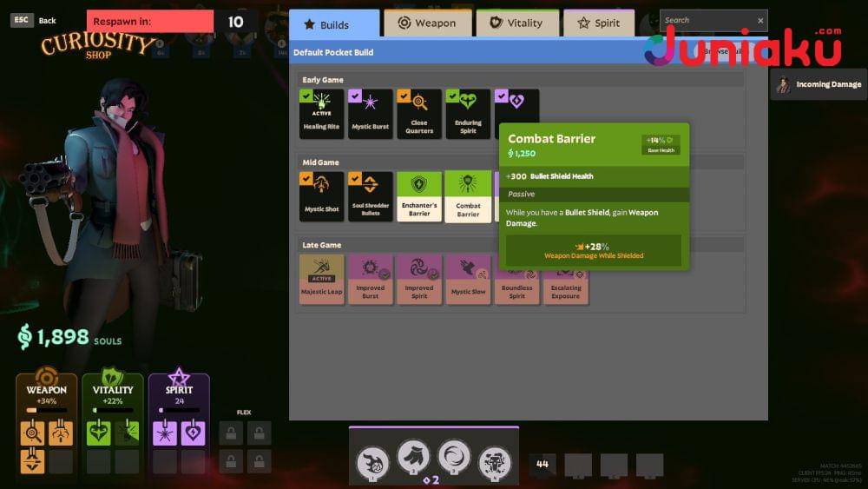Clear the search with the X

coord(760,20)
